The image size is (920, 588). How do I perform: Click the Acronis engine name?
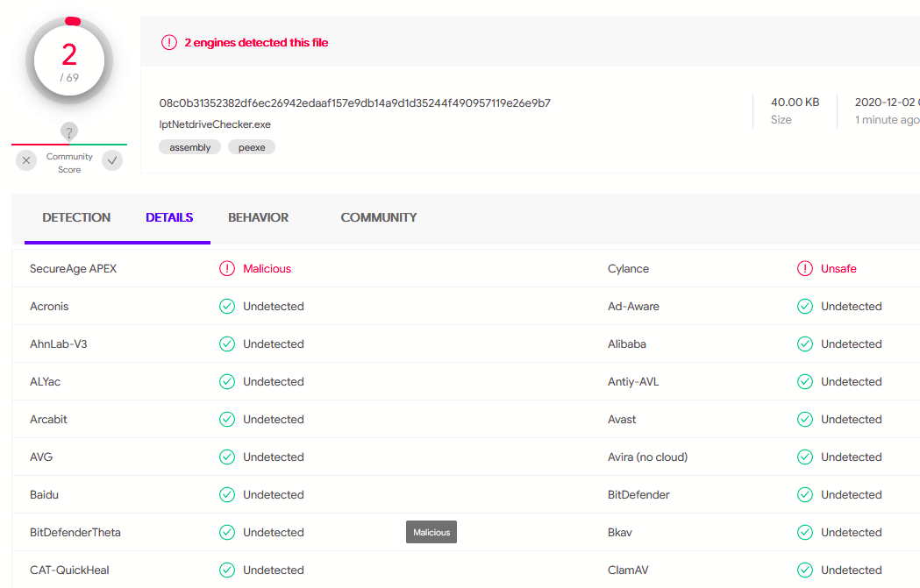point(49,306)
